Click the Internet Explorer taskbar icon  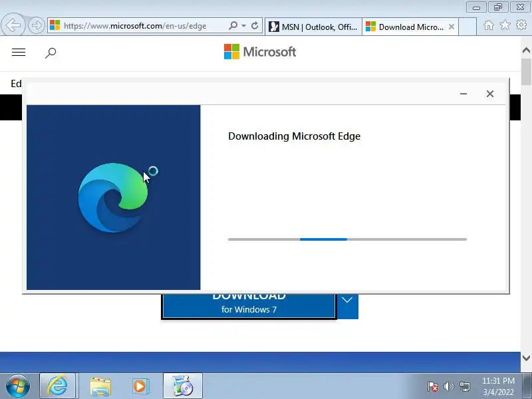(x=57, y=386)
